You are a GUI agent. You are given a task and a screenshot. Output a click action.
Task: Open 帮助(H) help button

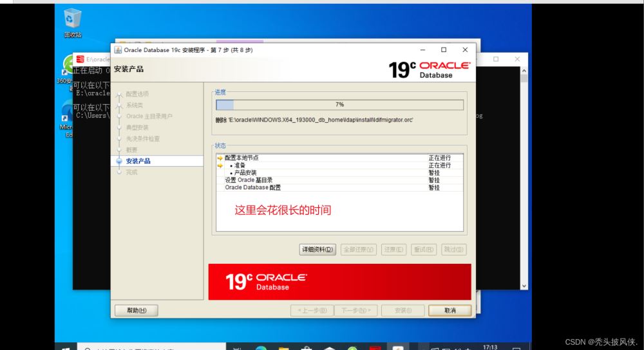click(x=137, y=311)
